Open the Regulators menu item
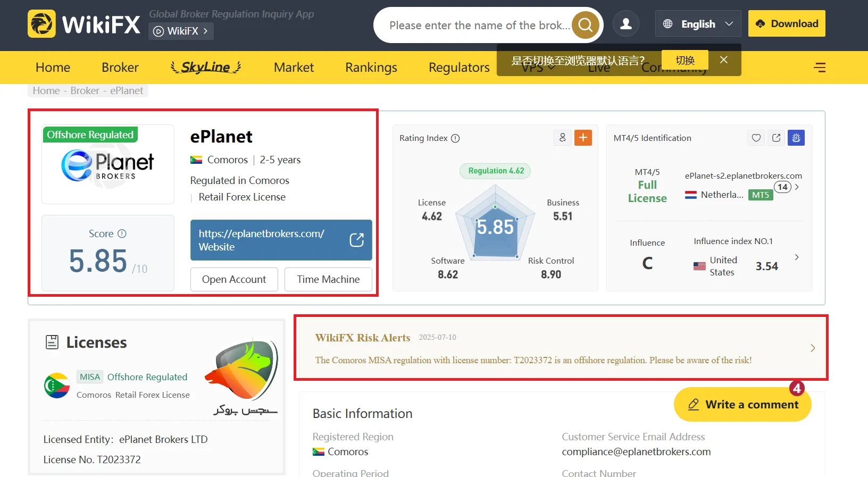This screenshot has height=477, width=868. [459, 68]
